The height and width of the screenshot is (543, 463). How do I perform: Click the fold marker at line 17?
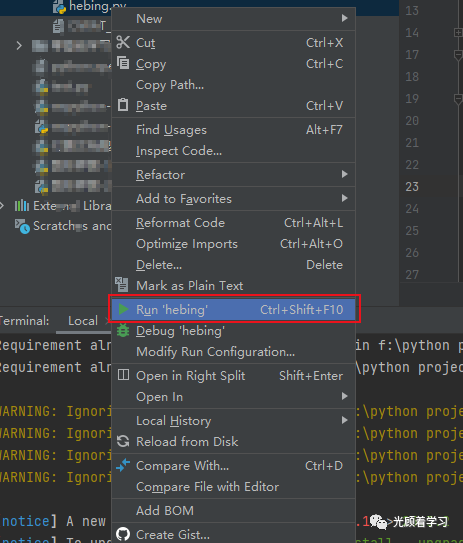458,55
